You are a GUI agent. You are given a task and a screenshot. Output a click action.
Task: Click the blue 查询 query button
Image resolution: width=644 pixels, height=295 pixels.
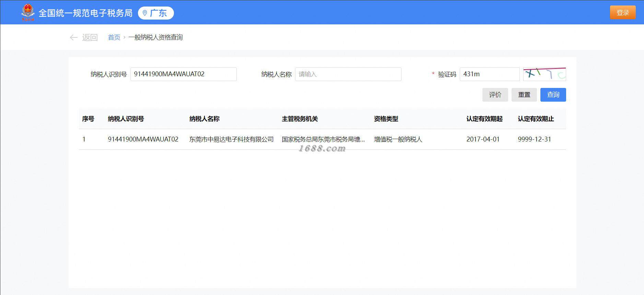pos(553,95)
